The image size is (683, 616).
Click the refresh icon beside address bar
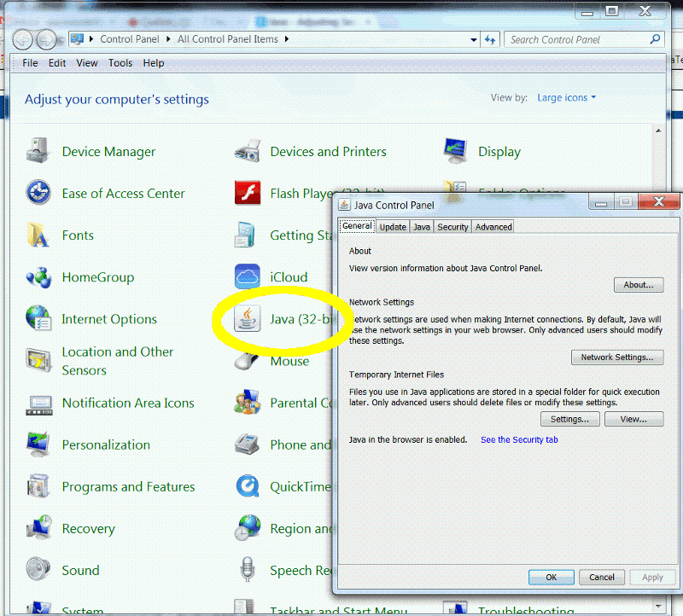click(490, 40)
